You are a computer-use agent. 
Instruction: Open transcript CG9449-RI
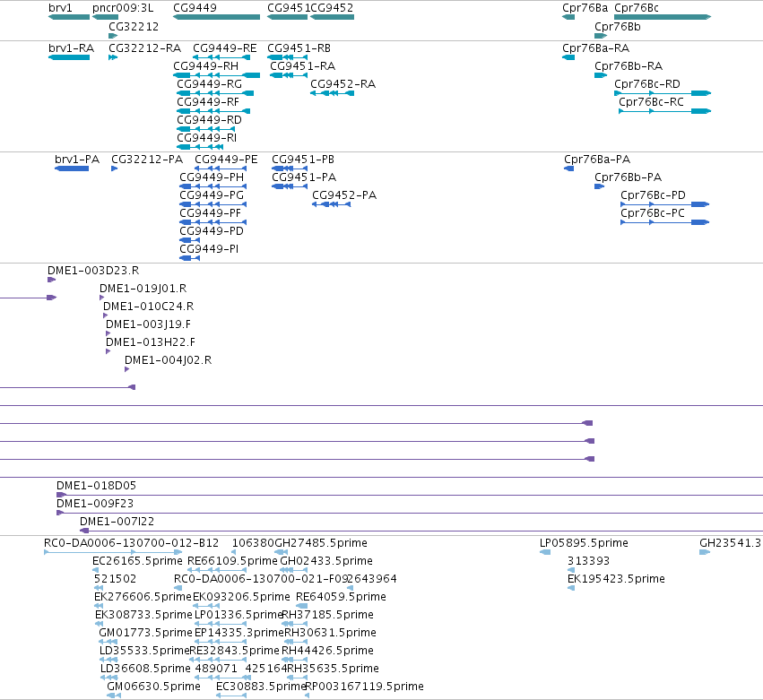click(207, 138)
